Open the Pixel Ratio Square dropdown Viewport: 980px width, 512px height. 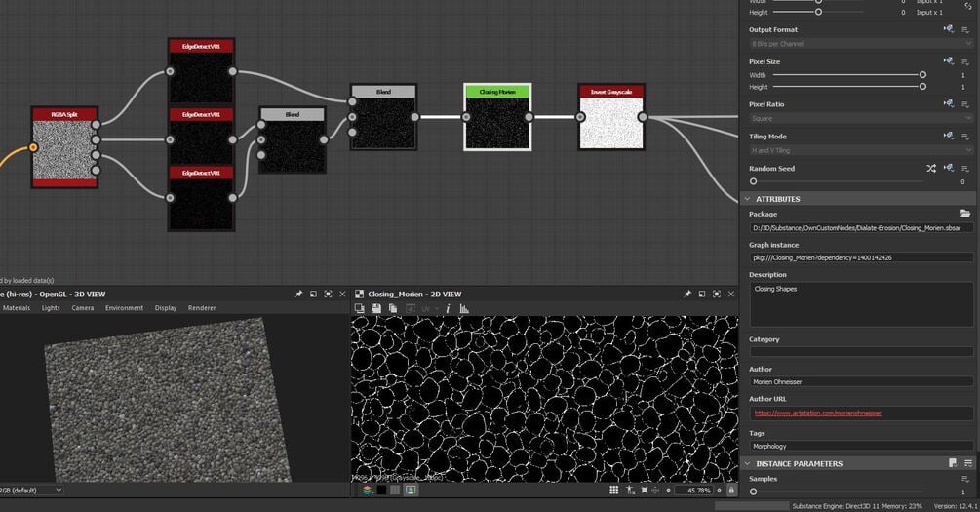[x=861, y=118]
